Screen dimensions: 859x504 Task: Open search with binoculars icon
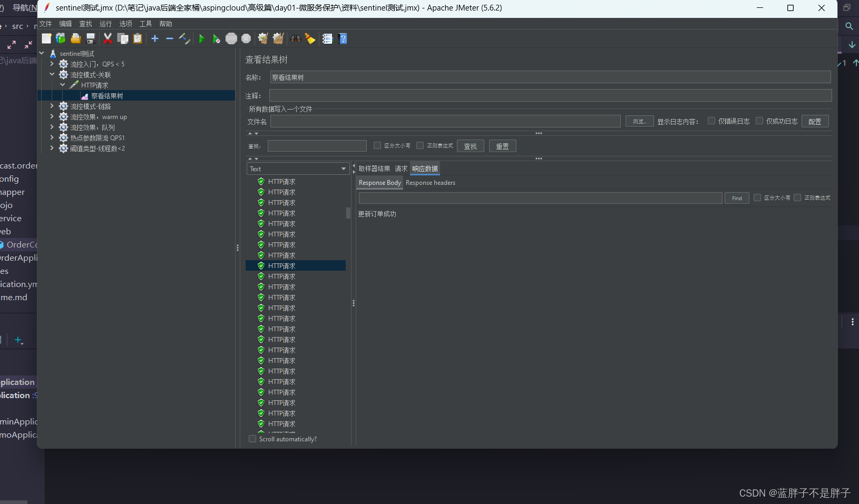coord(296,38)
